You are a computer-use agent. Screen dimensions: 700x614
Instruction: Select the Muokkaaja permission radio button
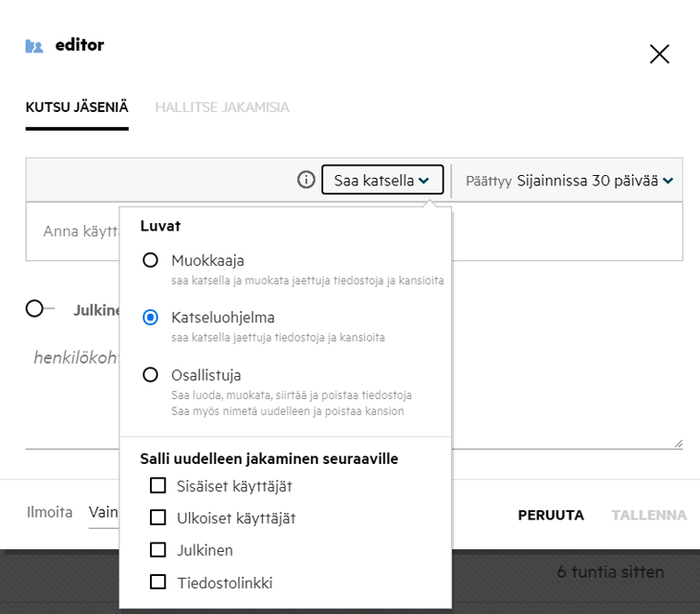click(150, 261)
